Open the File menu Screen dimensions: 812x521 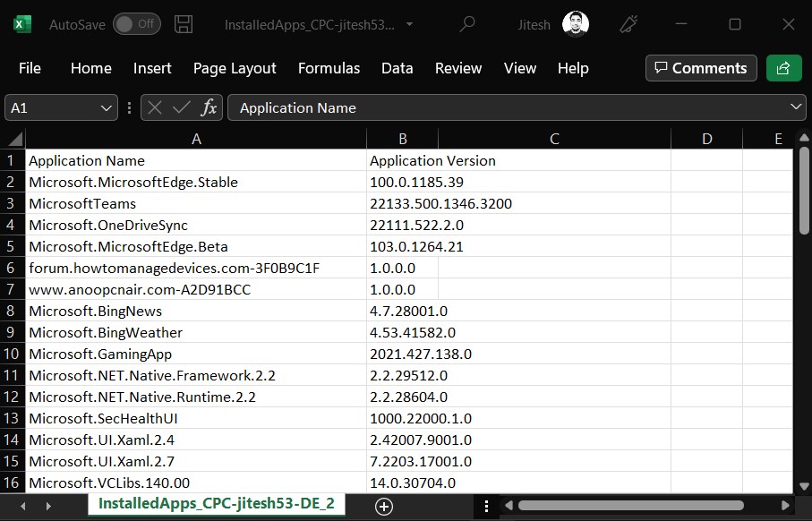coord(30,68)
